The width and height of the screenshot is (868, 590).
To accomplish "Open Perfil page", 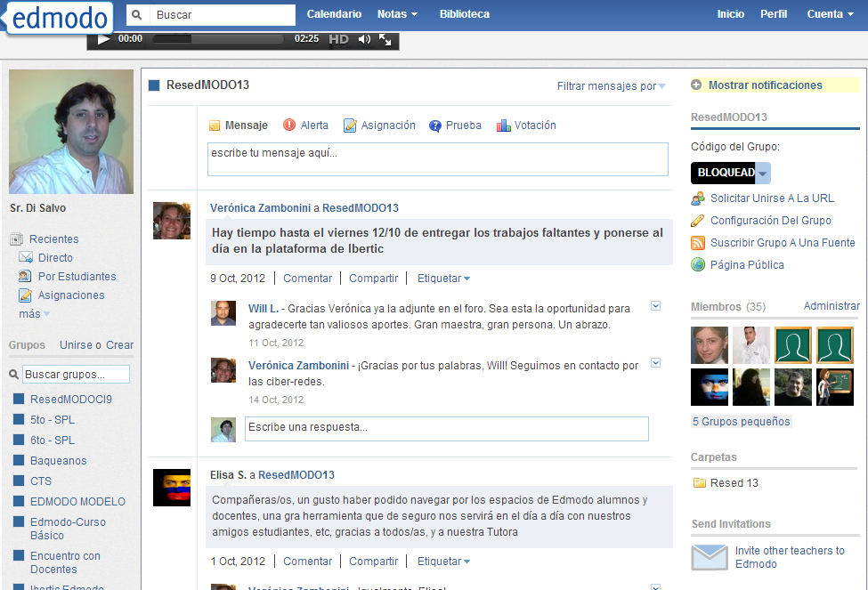I will 774,14.
